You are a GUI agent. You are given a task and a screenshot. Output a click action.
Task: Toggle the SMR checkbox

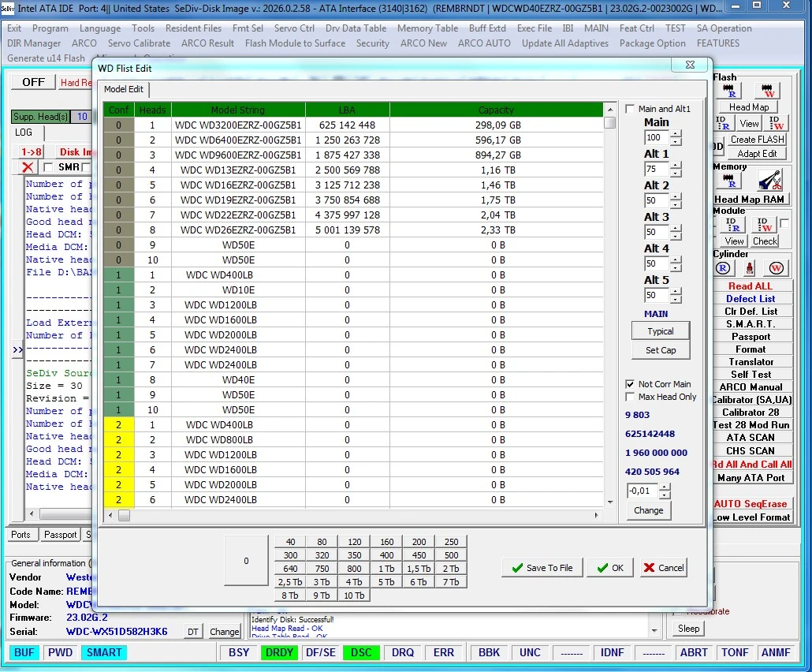coord(49,167)
